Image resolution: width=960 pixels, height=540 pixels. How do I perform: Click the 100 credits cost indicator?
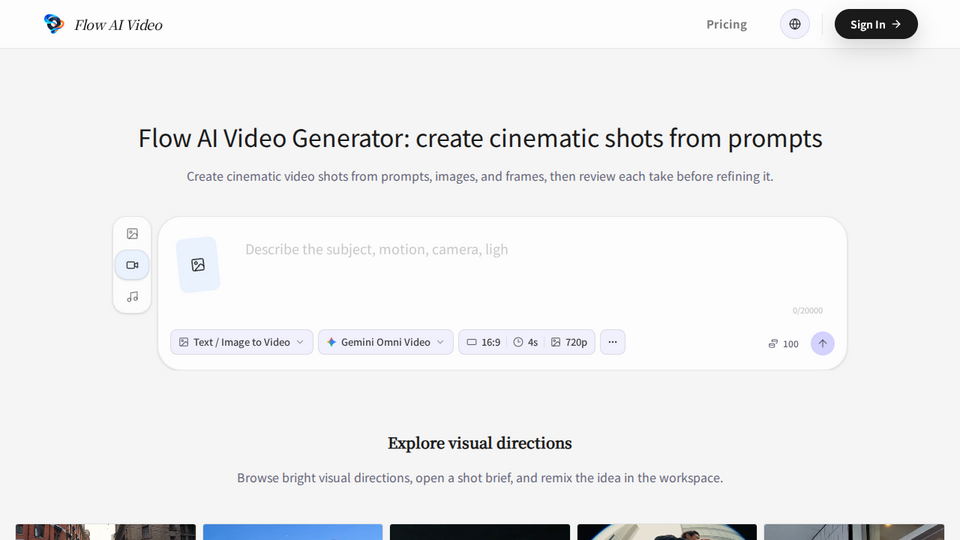pyautogui.click(x=783, y=344)
